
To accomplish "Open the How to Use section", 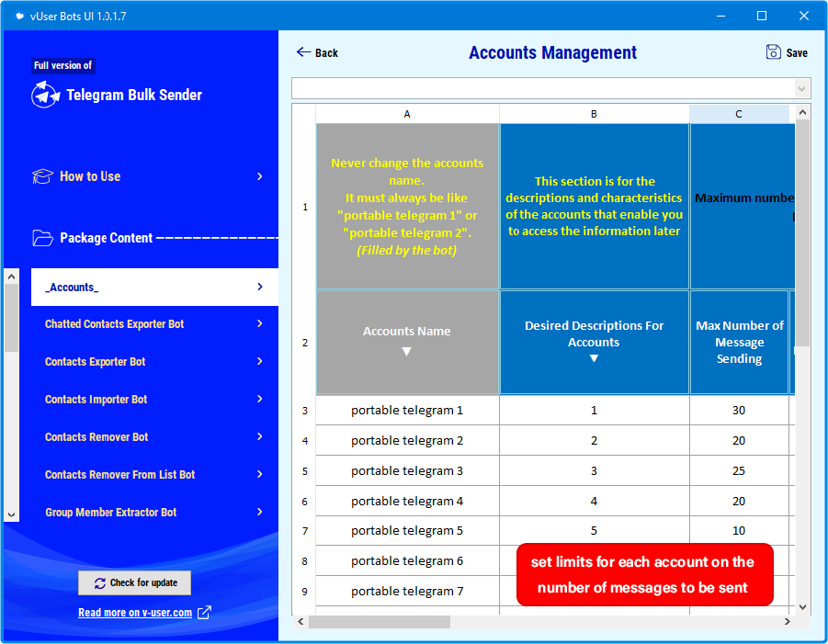I will click(148, 176).
